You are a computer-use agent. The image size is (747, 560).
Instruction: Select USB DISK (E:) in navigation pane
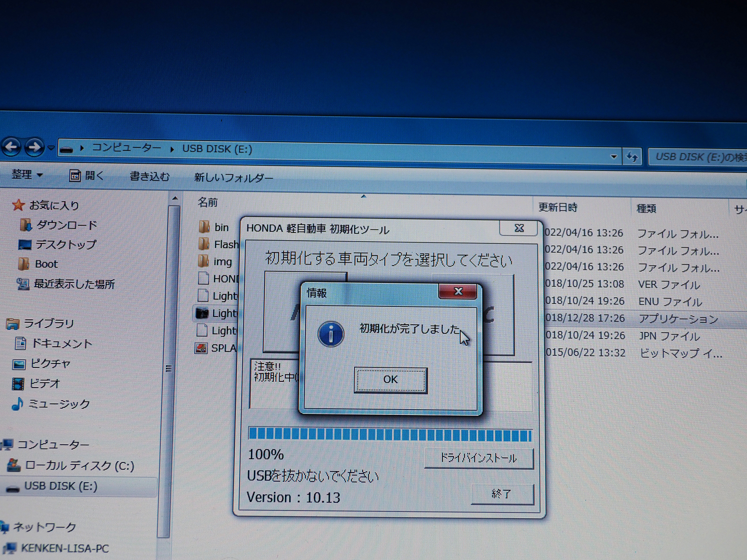pyautogui.click(x=61, y=486)
